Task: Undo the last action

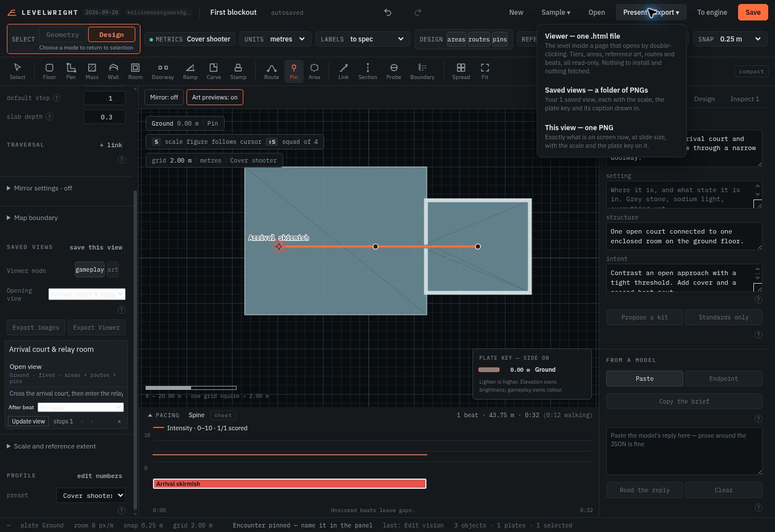Action: click(x=388, y=12)
